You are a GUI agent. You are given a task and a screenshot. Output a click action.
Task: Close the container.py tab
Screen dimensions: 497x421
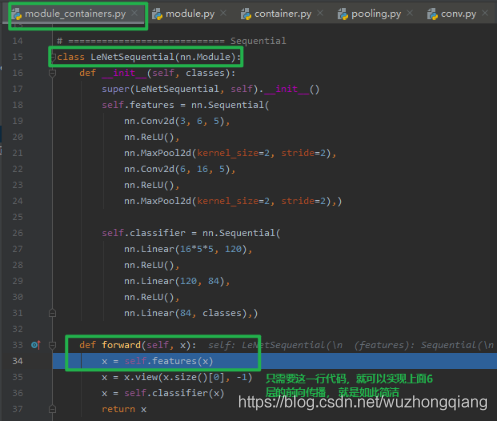(x=320, y=13)
